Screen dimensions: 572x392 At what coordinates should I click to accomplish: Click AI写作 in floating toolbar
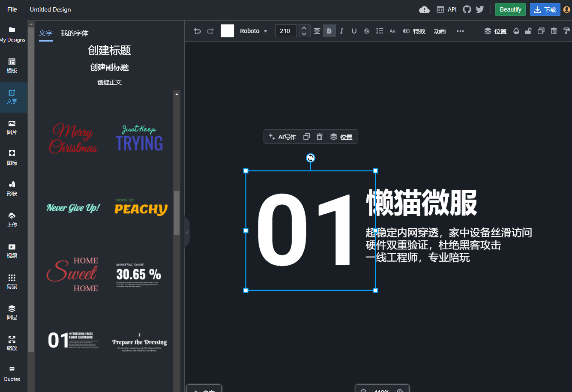(x=282, y=137)
